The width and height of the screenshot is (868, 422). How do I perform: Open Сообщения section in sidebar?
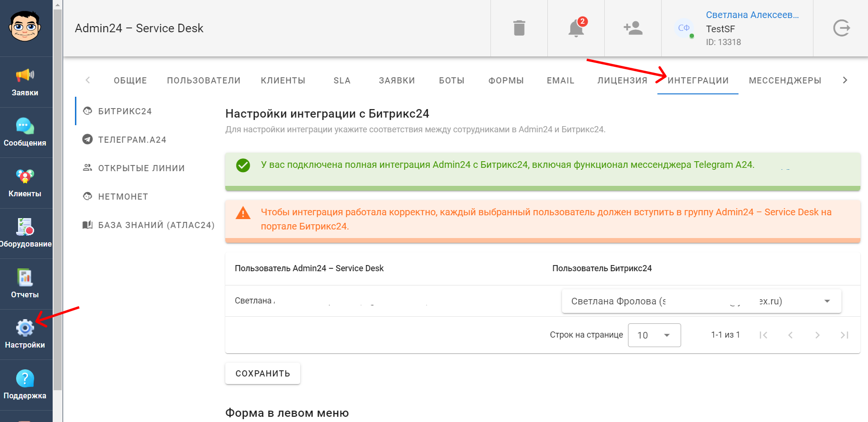tap(25, 132)
